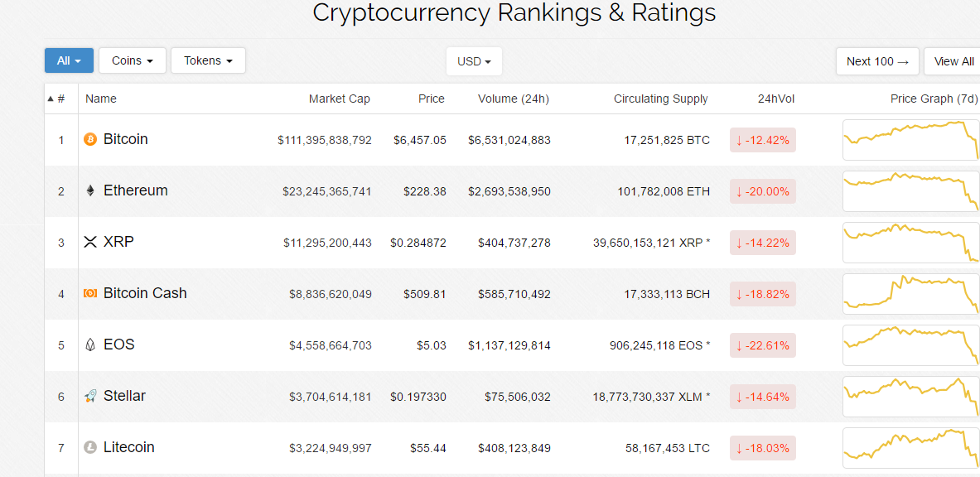Click the Bitcoin coin logo icon
The height and width of the screenshot is (477, 980).
coord(90,140)
